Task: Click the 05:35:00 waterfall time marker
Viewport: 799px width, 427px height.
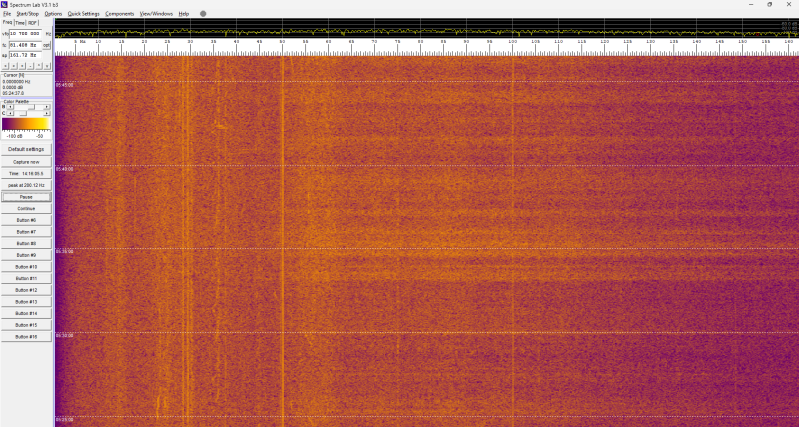Action: pyautogui.click(x=64, y=252)
